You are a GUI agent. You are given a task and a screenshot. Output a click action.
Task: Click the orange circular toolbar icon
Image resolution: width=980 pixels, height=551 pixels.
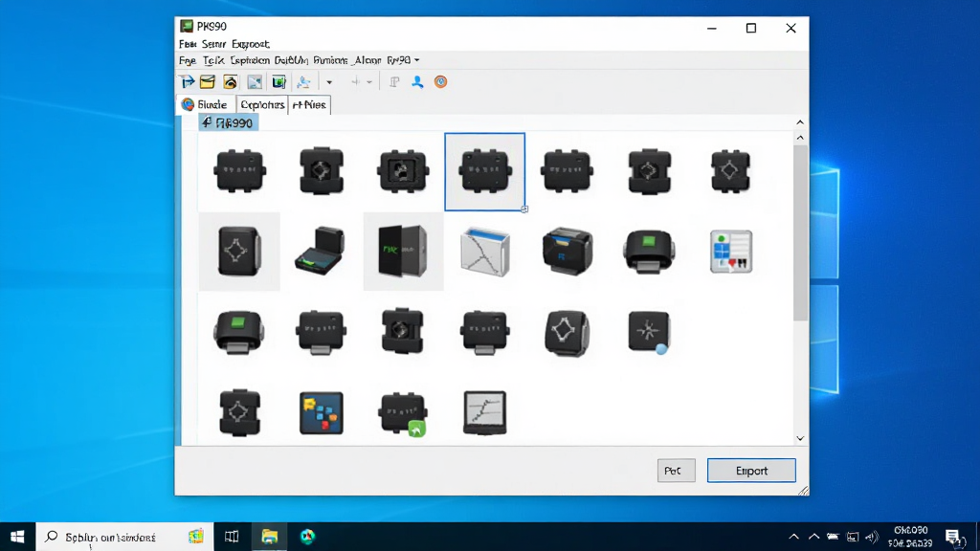pyautogui.click(x=440, y=82)
